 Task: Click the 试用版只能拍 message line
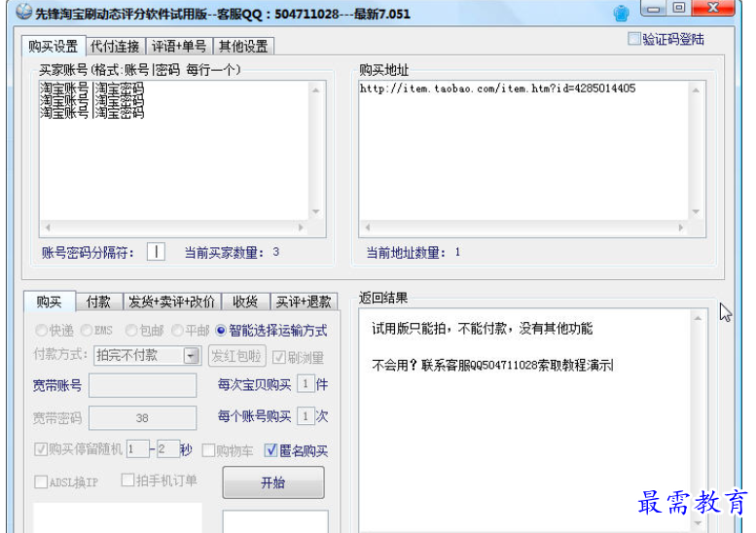483,329
